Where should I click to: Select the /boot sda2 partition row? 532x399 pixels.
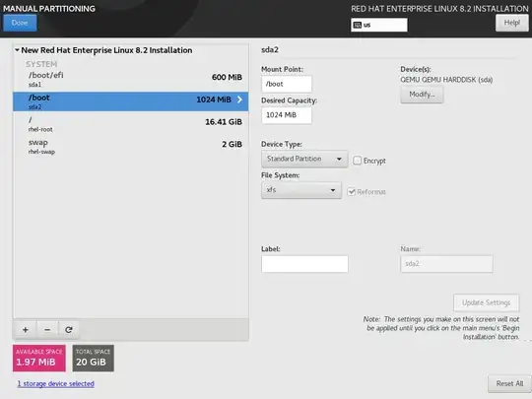click(131, 101)
